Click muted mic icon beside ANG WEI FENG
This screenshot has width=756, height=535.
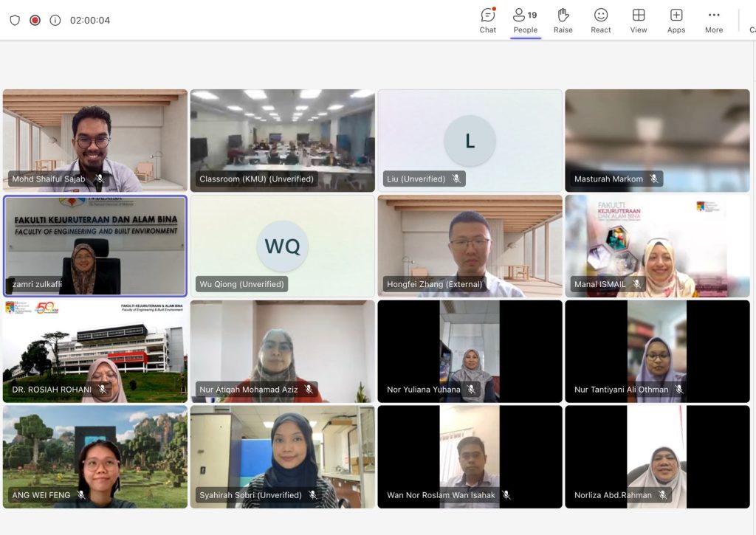click(81, 495)
